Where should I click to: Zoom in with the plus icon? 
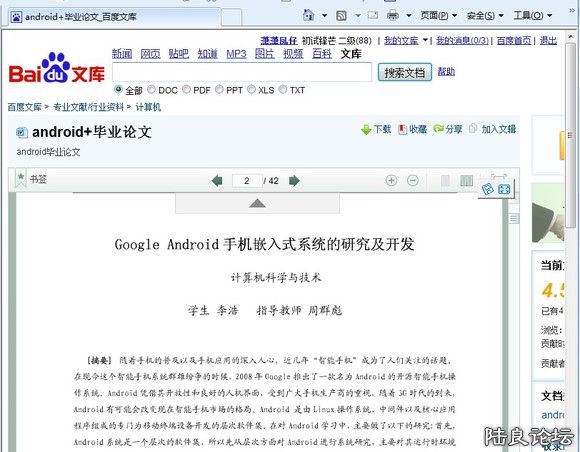click(391, 181)
